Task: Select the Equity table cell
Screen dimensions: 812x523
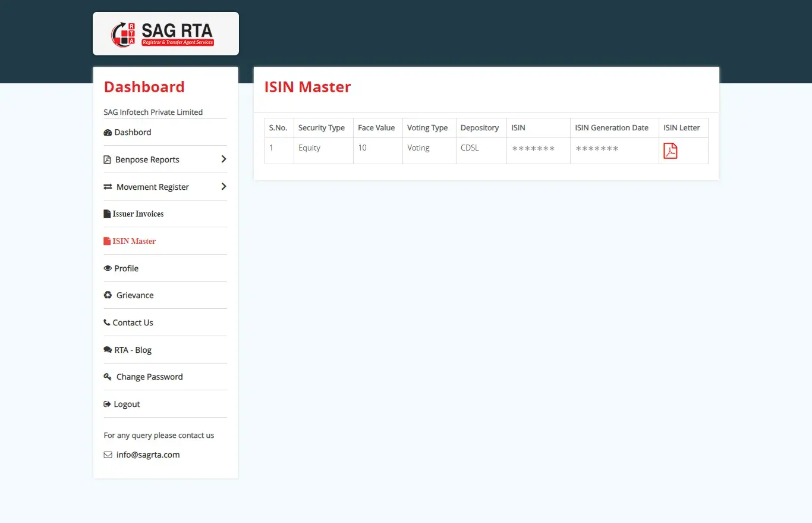Action: pos(309,148)
